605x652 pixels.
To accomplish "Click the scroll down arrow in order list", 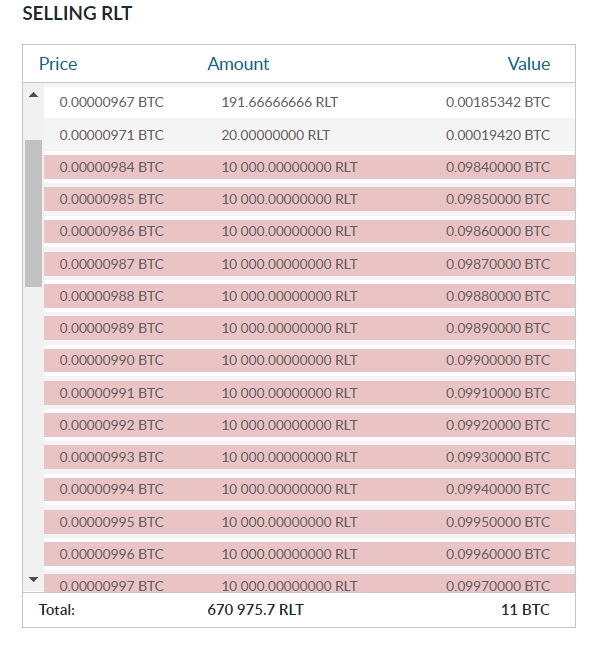I will 34,579.
